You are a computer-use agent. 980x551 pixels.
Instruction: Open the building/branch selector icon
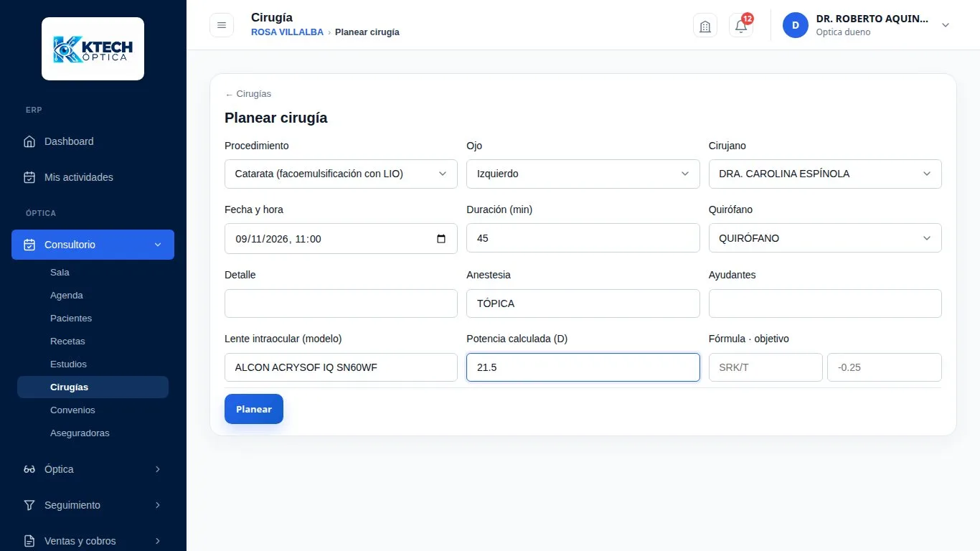(x=705, y=26)
